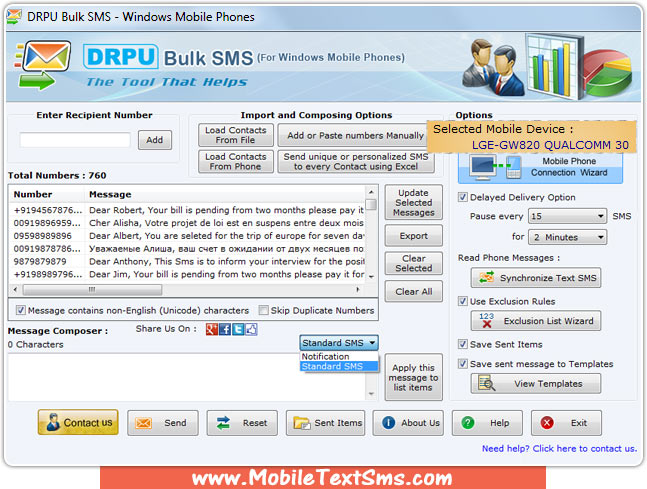Select the Dear Anthony message row
The image size is (647, 489).
click(x=188, y=261)
